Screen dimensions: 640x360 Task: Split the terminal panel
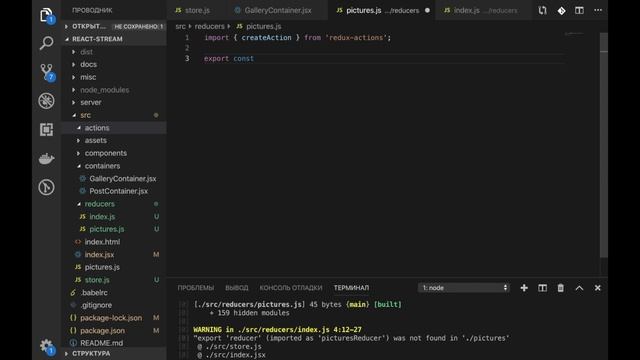tap(542, 288)
